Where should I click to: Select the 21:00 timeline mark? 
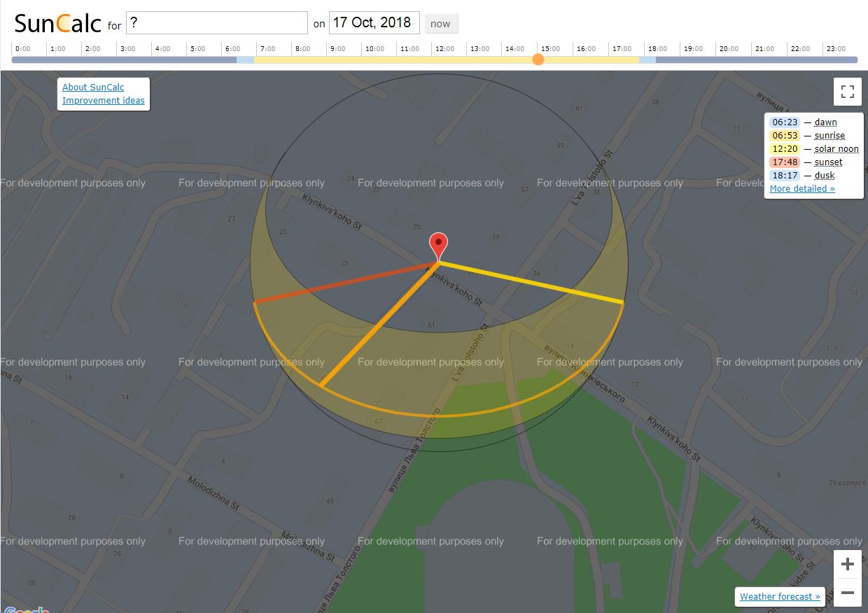click(764, 49)
